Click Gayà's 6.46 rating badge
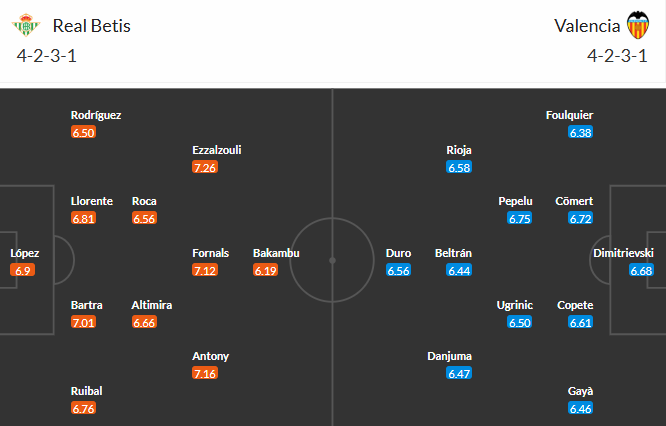This screenshot has width=666, height=426. (x=580, y=408)
